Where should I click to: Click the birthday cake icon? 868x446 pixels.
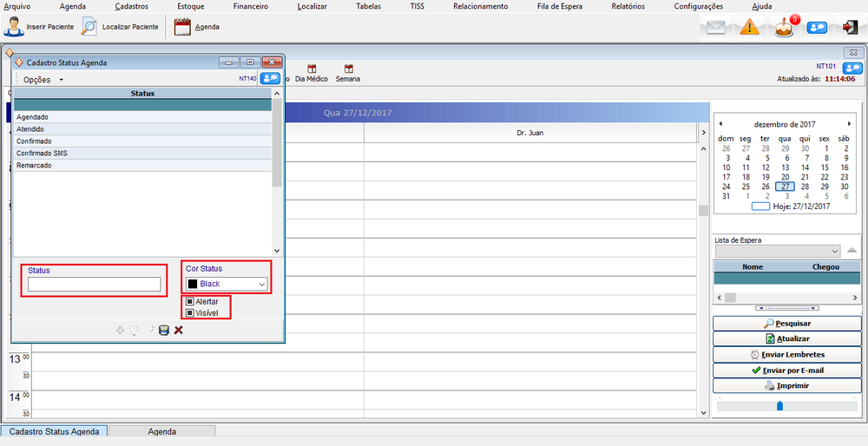click(x=784, y=27)
